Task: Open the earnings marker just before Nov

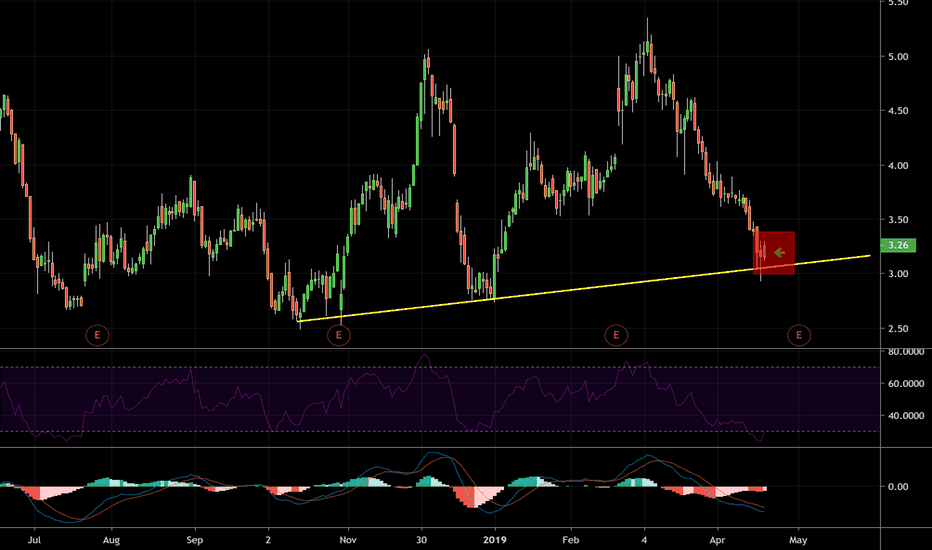Action: (339, 335)
